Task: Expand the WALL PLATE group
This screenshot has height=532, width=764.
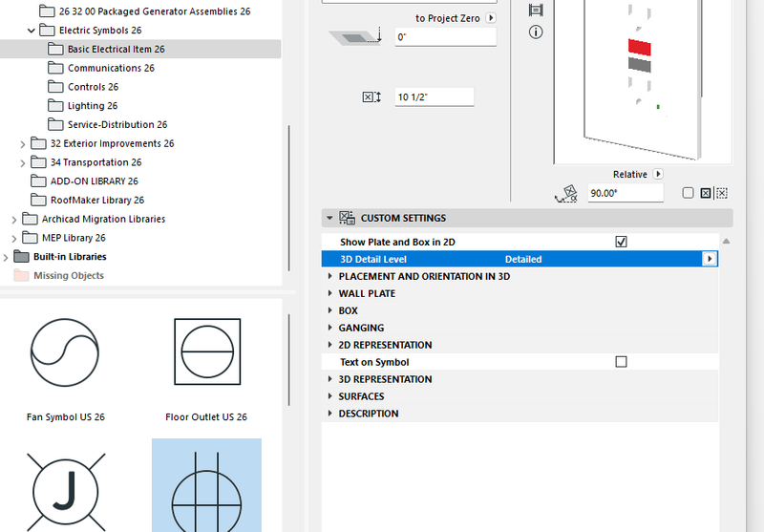Action: (x=329, y=293)
